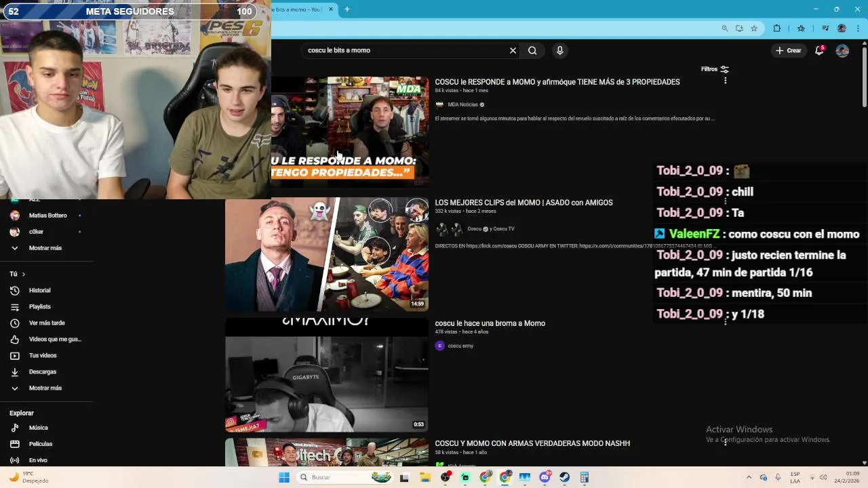Open a new browser tab
This screenshot has width=868, height=488.
click(x=347, y=9)
